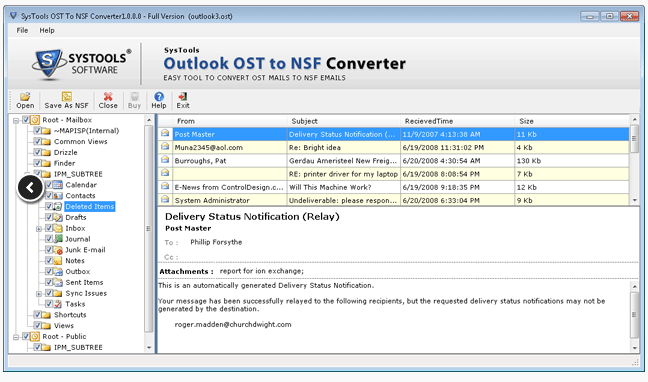648x382 pixels.
Task: Click the red Close toolbar icon
Action: (x=108, y=96)
